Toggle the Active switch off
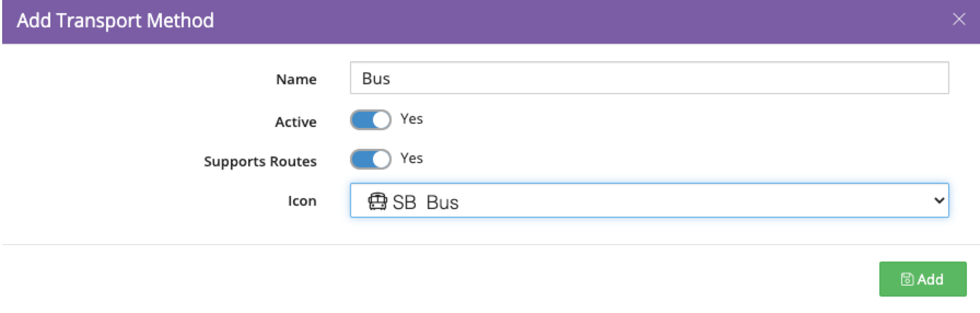The image size is (980, 313). pyautogui.click(x=370, y=120)
